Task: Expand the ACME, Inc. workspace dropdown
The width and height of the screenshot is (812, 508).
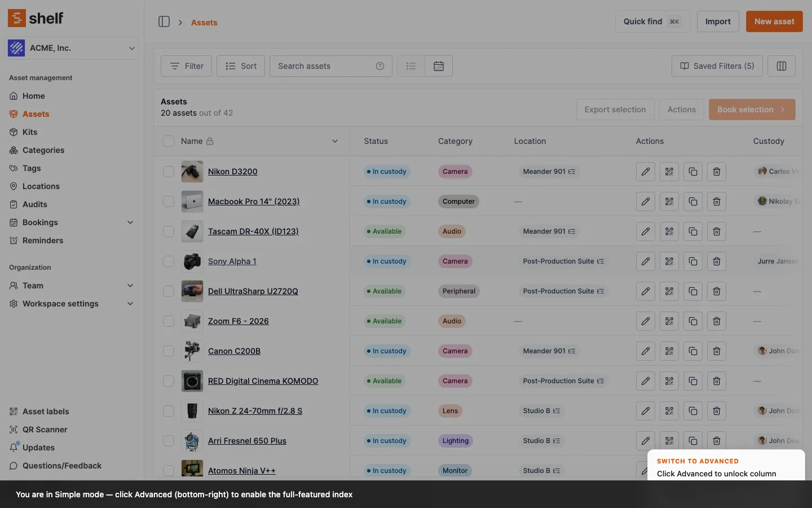Action: tap(131, 49)
